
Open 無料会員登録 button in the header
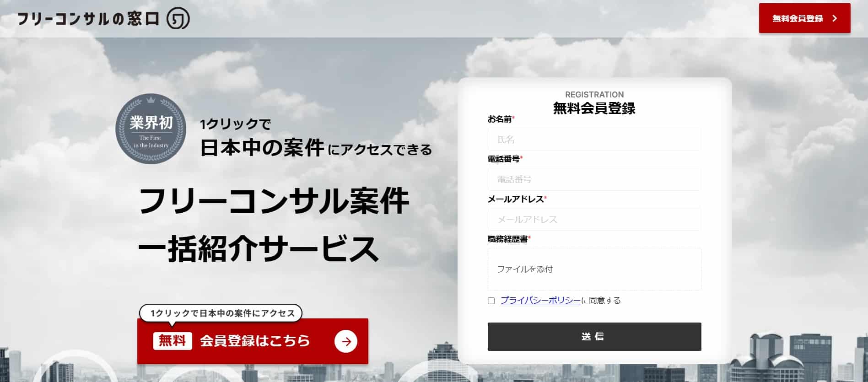point(804,18)
